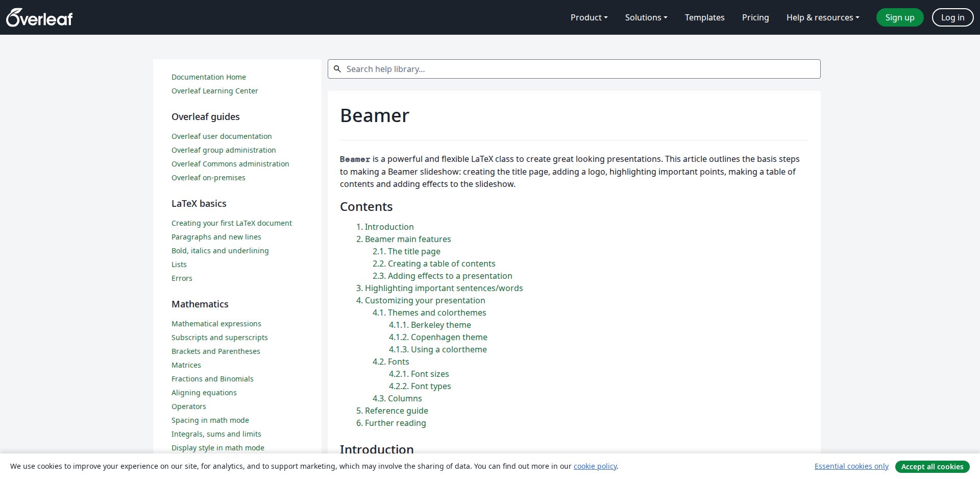Accept all cookies

(x=932, y=466)
